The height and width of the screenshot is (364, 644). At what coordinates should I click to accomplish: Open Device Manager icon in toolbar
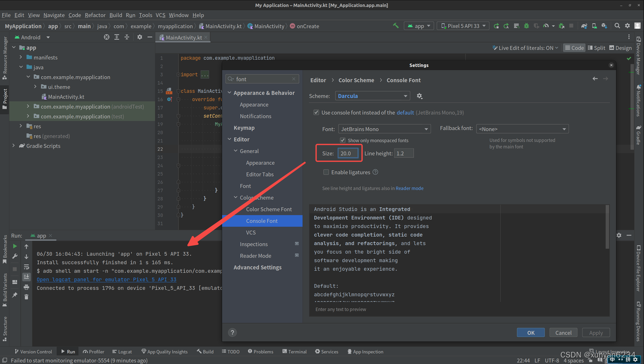(594, 26)
